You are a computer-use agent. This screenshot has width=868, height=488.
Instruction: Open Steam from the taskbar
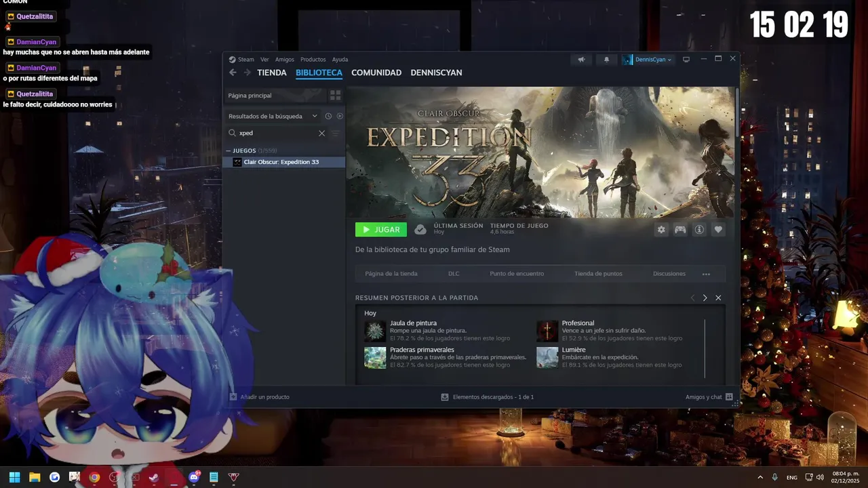pos(154,477)
